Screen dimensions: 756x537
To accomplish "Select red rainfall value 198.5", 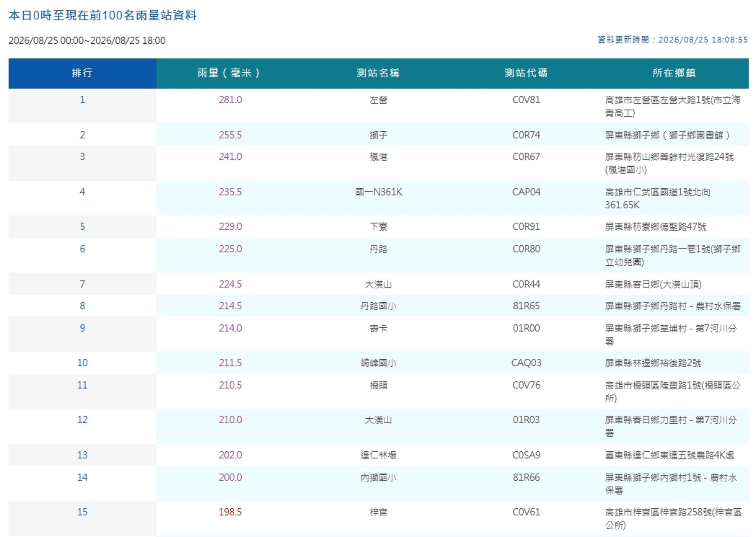I will pyautogui.click(x=230, y=512).
